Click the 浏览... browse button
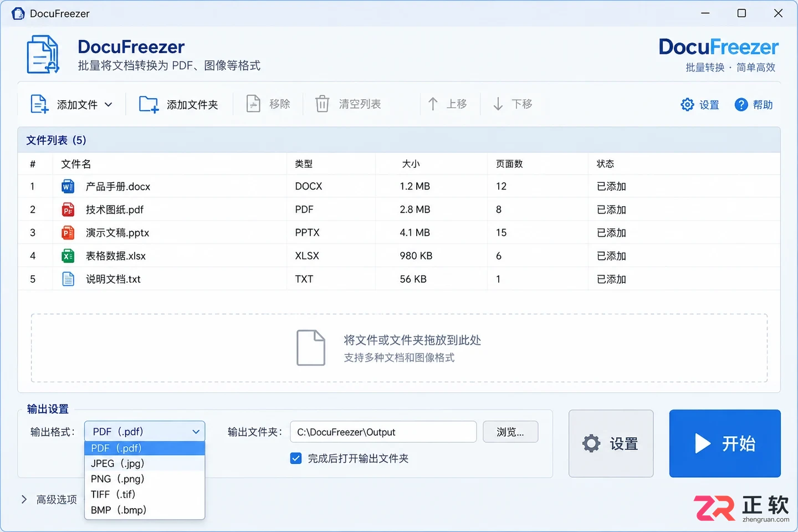The image size is (798, 532). (x=510, y=432)
